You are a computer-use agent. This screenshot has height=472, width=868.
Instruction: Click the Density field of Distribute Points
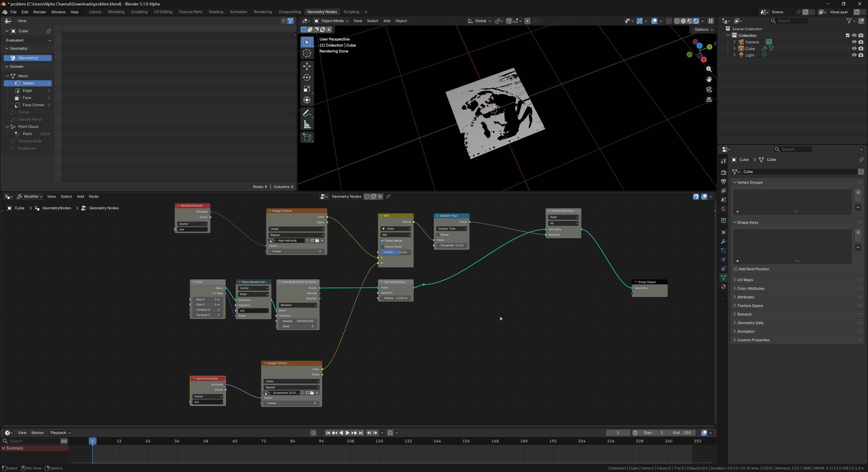point(297,321)
